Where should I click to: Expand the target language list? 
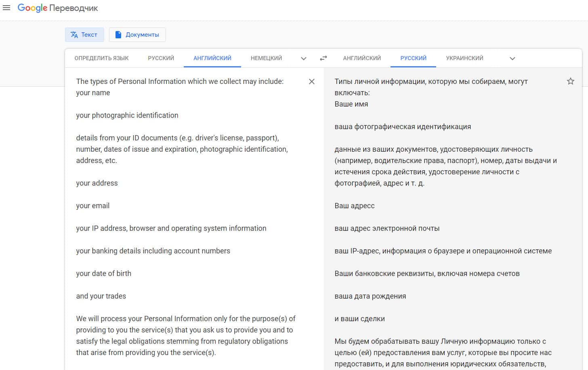click(512, 59)
